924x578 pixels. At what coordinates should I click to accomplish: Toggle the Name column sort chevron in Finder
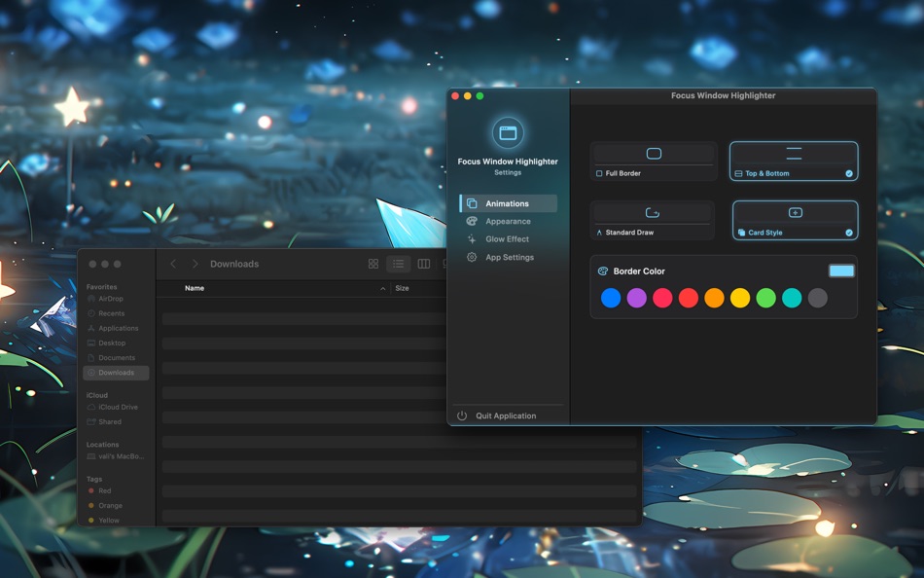tap(383, 288)
